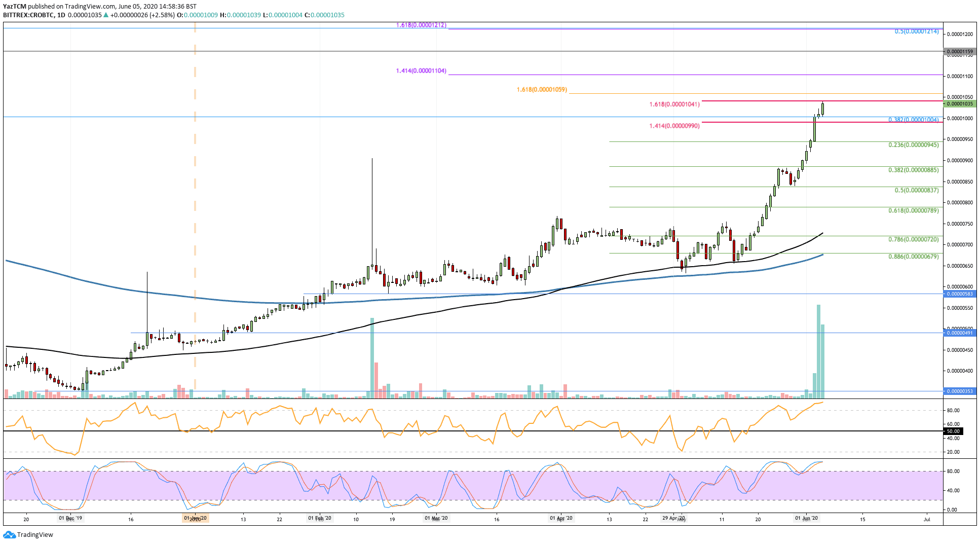Viewport: 980px width, 544px height.
Task: Open the TradingView wordmark link
Action: point(35,534)
